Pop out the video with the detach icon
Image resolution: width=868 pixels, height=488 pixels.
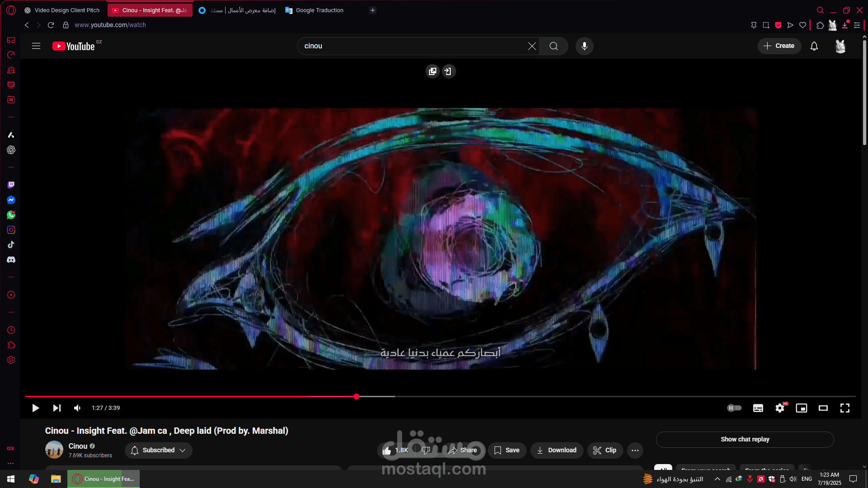point(433,71)
